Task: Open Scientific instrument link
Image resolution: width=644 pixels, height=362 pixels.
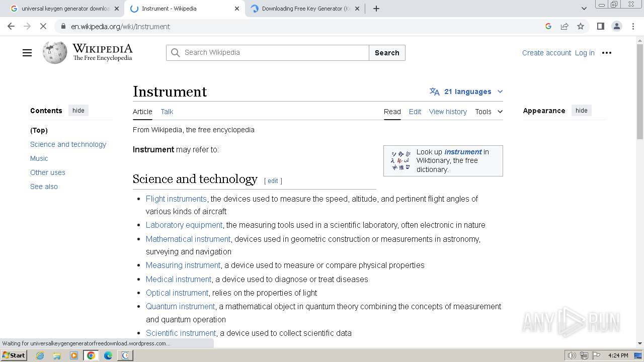Action: pos(181,333)
